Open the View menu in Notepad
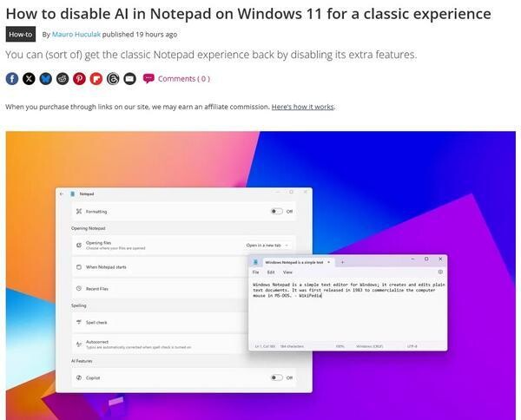 (x=287, y=272)
